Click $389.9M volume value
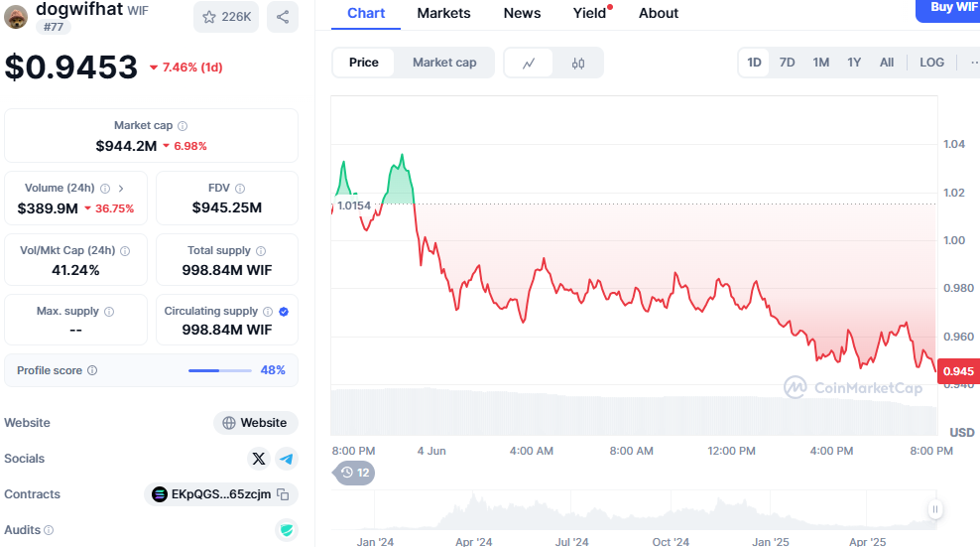This screenshot has width=980, height=547. (48, 208)
